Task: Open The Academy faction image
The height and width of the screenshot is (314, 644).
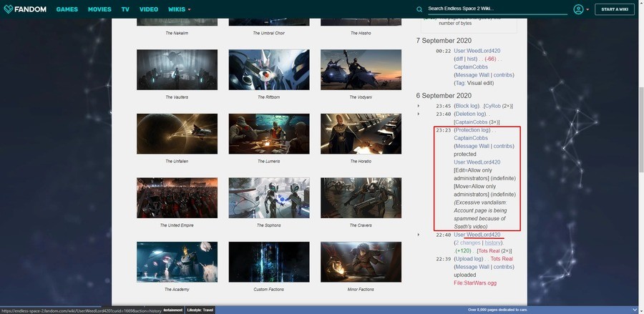Action: point(177,262)
